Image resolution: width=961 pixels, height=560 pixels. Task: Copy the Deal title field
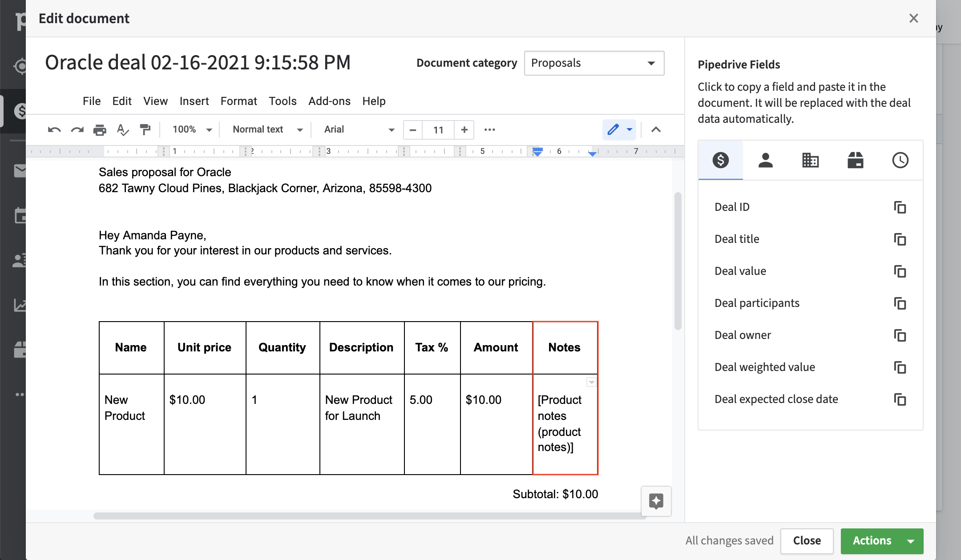coord(900,239)
